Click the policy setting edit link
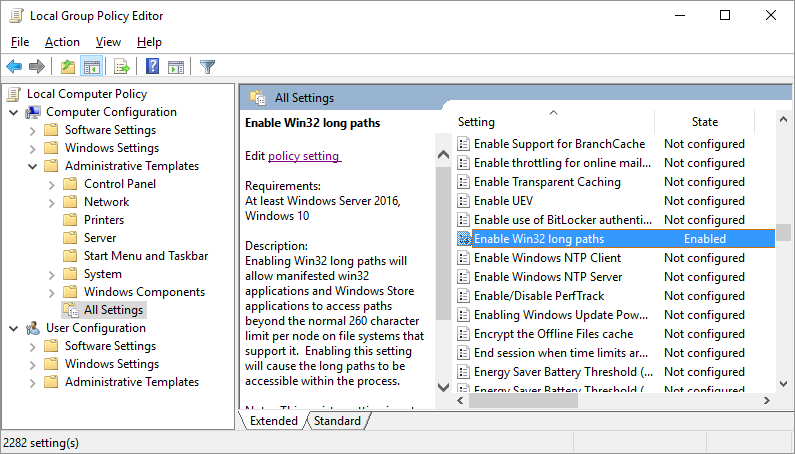Viewport: 795px width, 454px height. pos(304,156)
